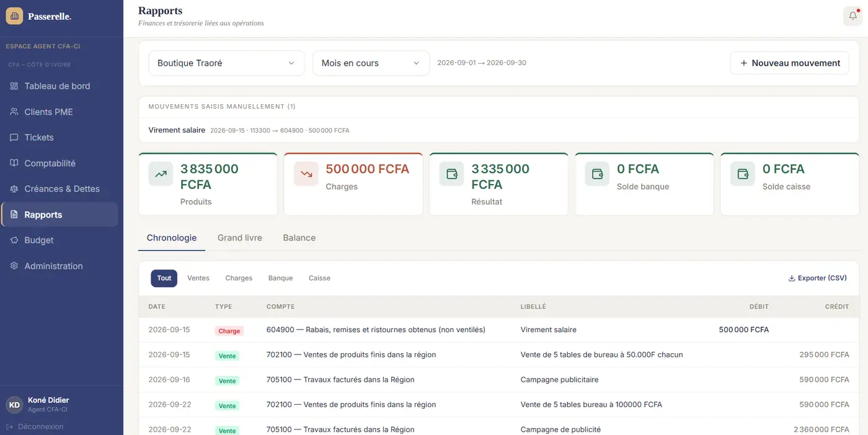
Task: Open the manual Virement salaire movement
Action: coord(499,131)
